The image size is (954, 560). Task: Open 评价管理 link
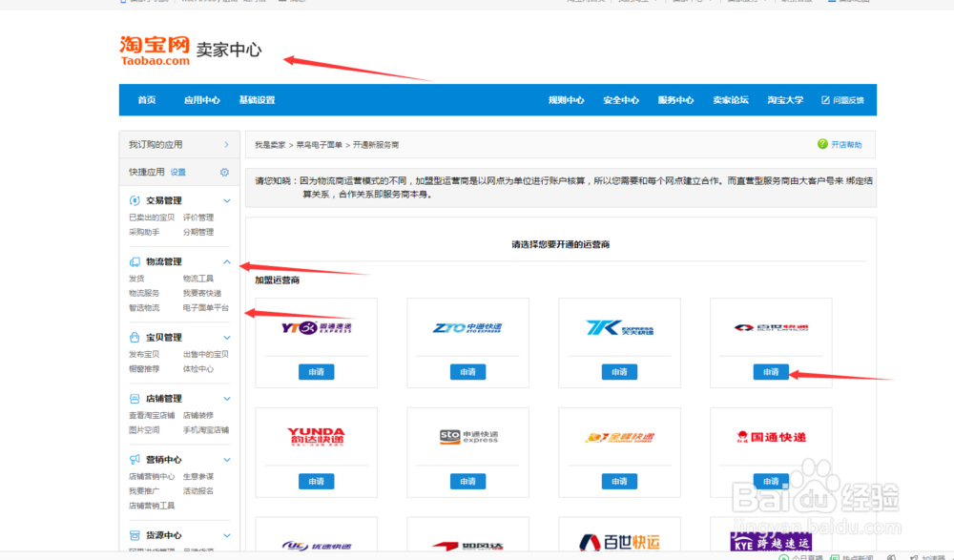click(198, 218)
